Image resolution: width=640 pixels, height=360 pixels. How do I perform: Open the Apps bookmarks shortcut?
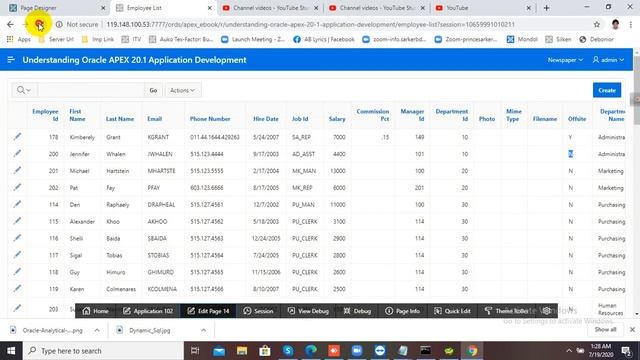pos(19,39)
